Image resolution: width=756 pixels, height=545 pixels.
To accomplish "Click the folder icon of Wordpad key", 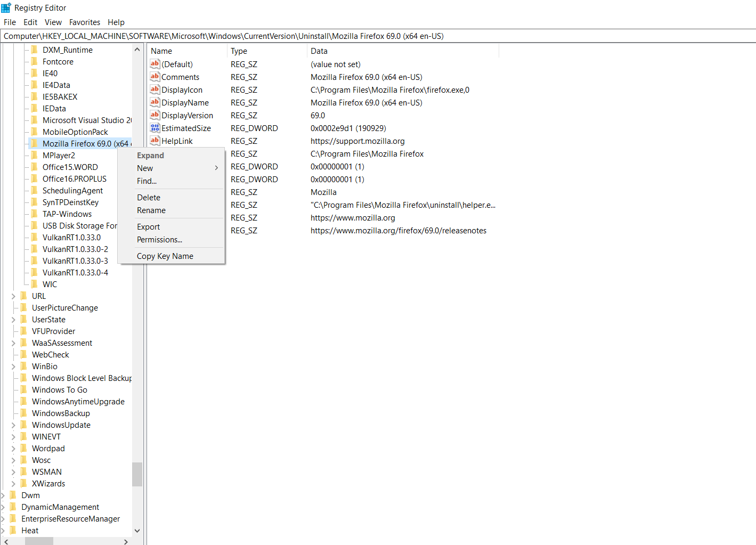I will click(23, 448).
